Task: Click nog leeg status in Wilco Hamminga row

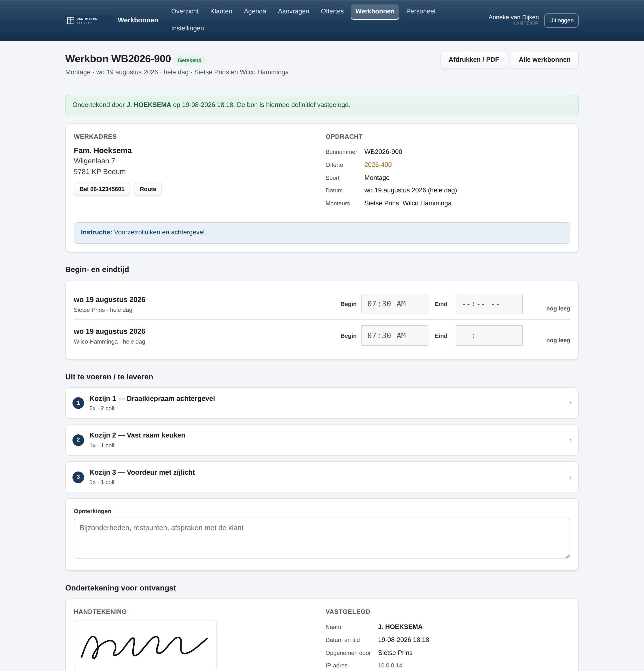Action: click(x=558, y=340)
